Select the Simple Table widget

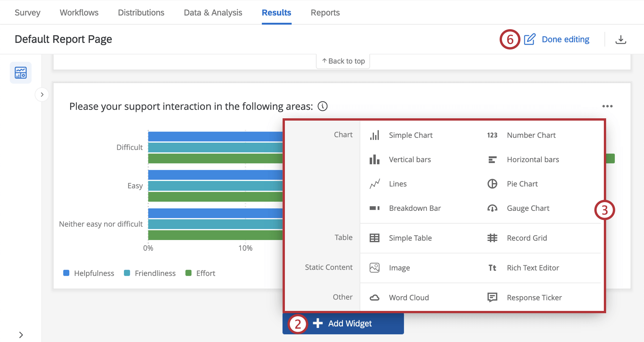click(410, 238)
